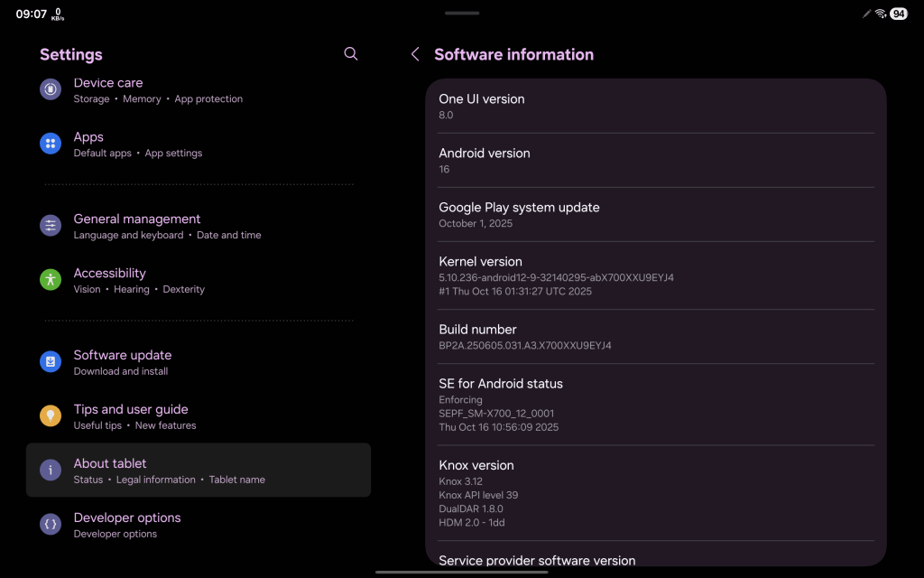
Task: Tap the battery indicator in status bar
Action: (x=898, y=14)
